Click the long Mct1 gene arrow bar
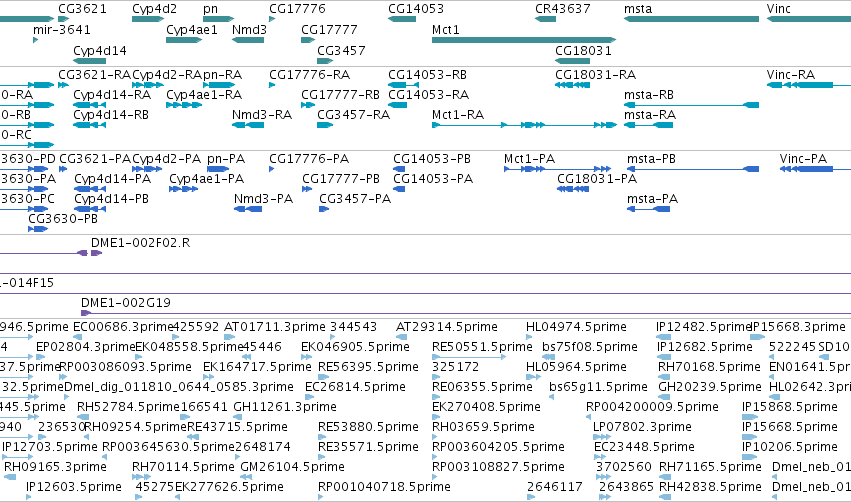Image resolution: width=851 pixels, height=502 pixels. 524,40
